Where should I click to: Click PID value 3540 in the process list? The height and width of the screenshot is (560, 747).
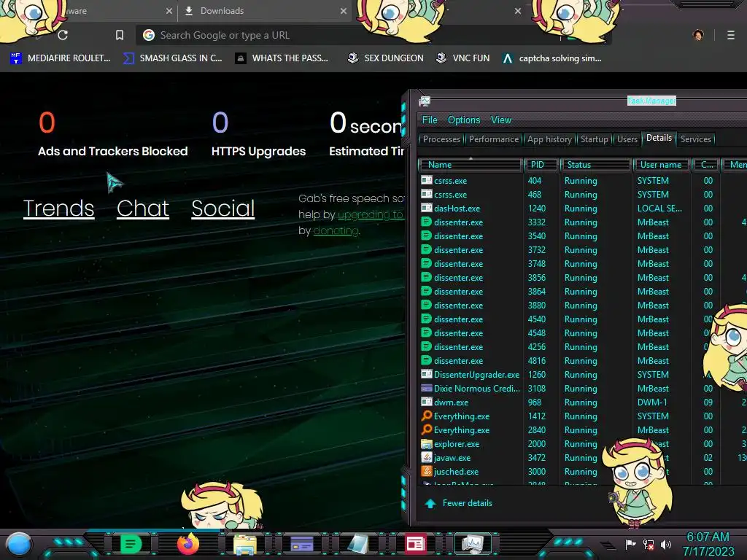[536, 236]
